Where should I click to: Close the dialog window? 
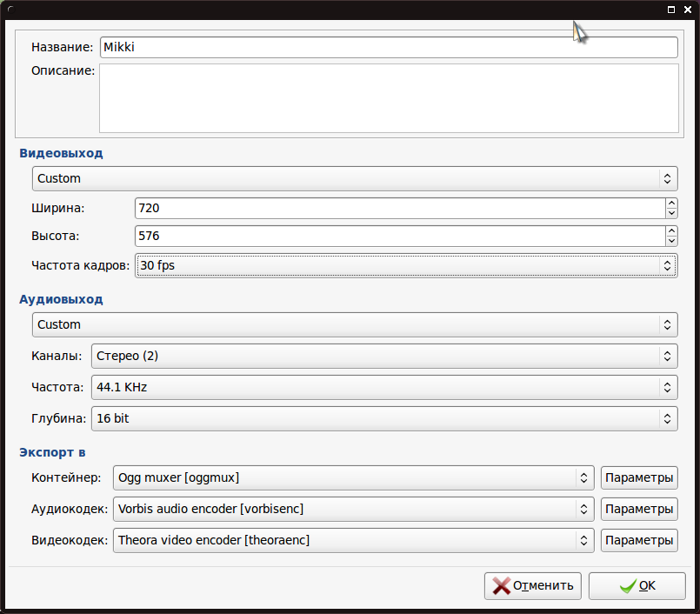tap(688, 10)
